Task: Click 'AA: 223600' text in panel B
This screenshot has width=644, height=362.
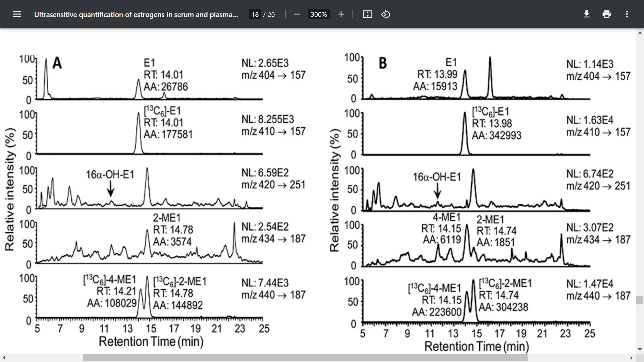Action: pos(437,312)
